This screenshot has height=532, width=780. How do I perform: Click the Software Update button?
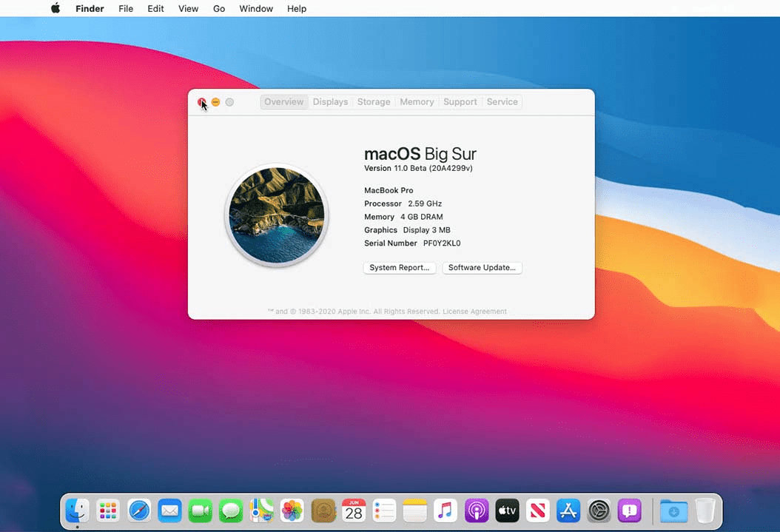point(482,267)
